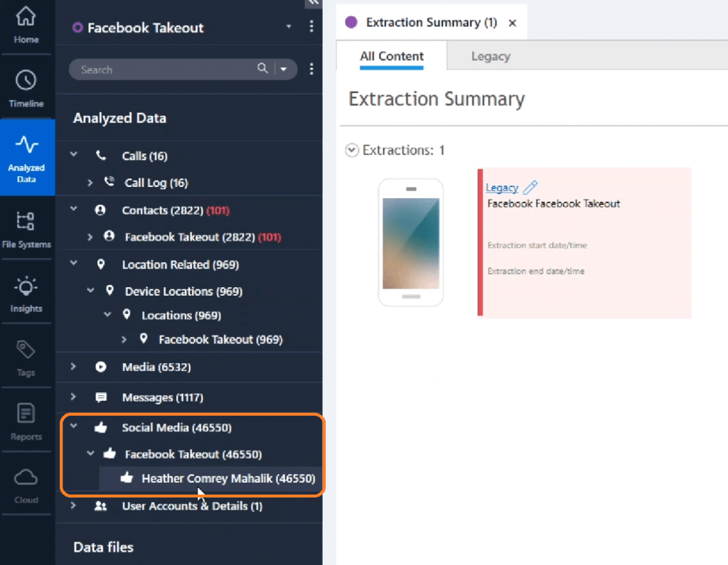Open Facebook Takeout project dropdown arrow
The width and height of the screenshot is (728, 565).
click(289, 26)
